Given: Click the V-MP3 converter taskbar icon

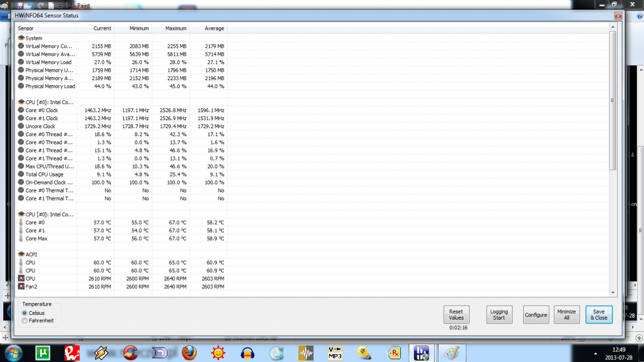Looking at the screenshot, I should (x=335, y=353).
